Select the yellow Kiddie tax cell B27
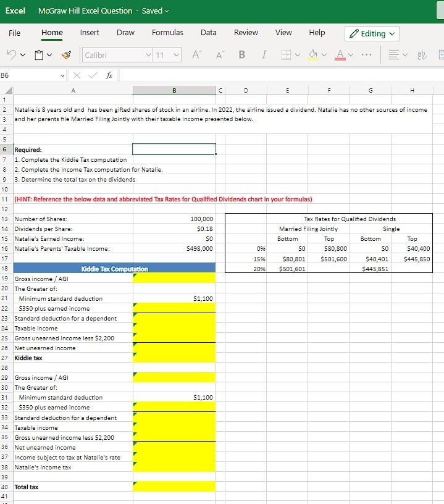The width and height of the screenshot is (444, 504). 174,358
